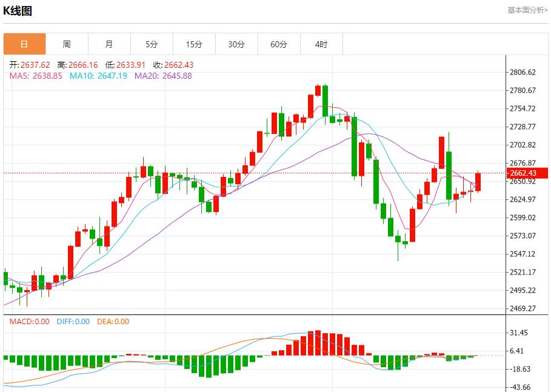The width and height of the screenshot is (551, 392).
Task: Click the MA10 indicator label
Action: (x=98, y=76)
